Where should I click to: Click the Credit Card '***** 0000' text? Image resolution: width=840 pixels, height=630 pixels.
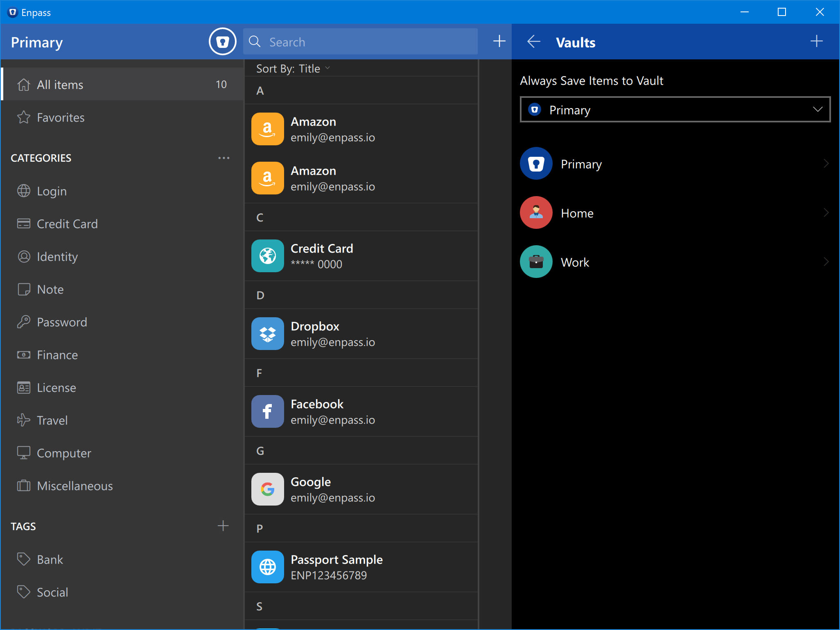pos(316,264)
